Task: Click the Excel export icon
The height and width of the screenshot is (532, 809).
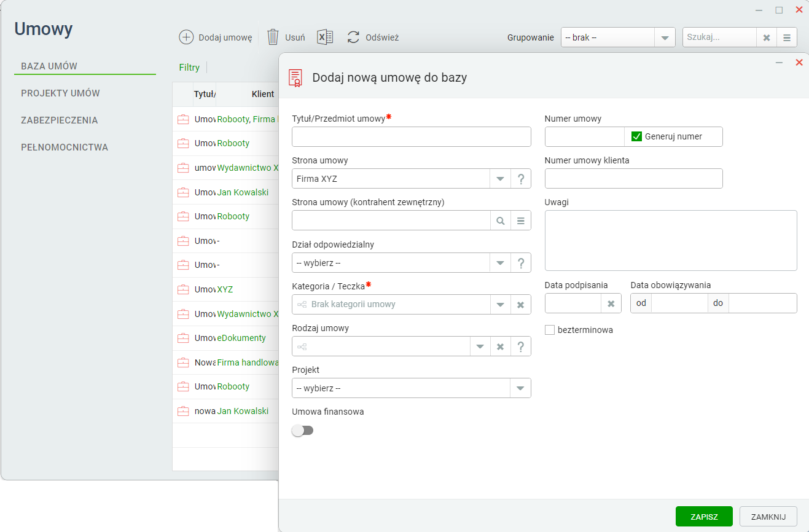Action: [x=325, y=37]
